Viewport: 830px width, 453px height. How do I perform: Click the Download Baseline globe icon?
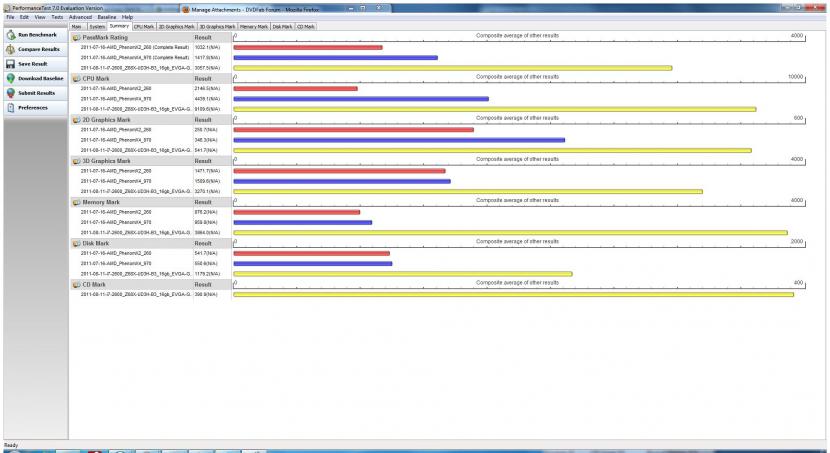coord(11,78)
